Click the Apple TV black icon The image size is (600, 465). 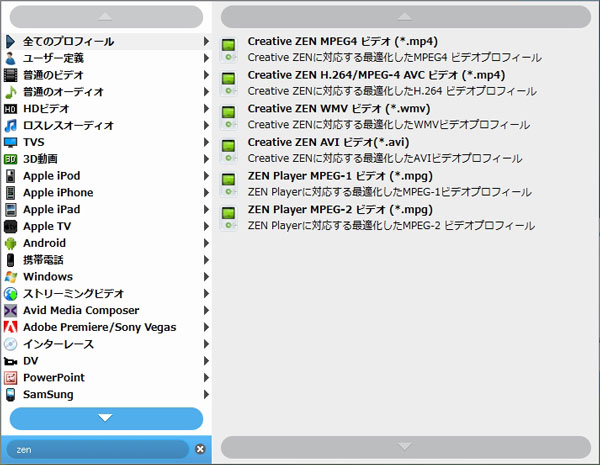(x=11, y=226)
